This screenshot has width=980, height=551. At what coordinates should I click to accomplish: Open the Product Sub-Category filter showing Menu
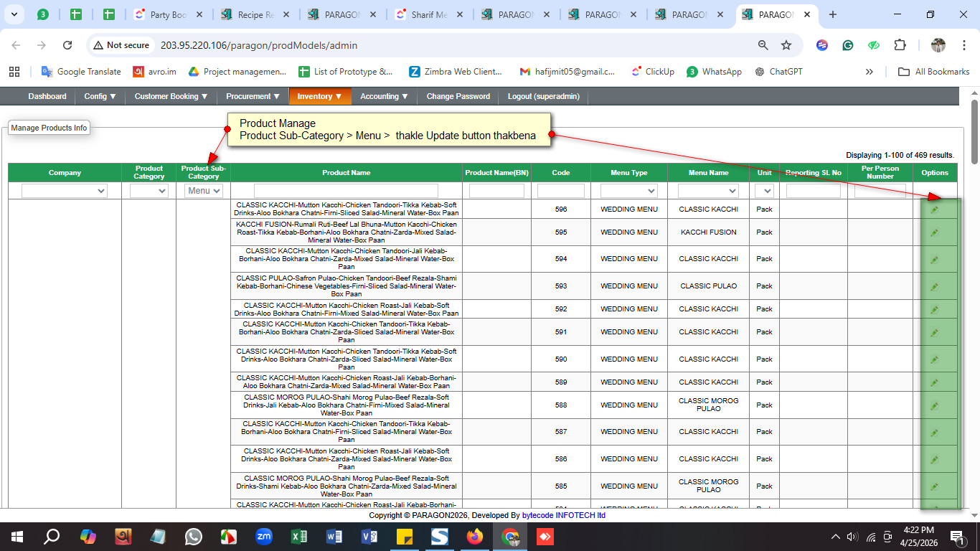(x=204, y=191)
